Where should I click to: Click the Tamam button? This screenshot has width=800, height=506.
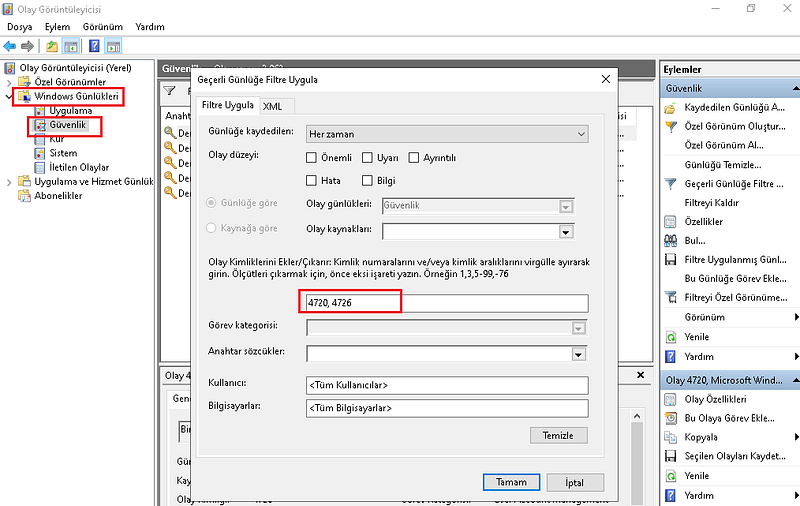(511, 482)
